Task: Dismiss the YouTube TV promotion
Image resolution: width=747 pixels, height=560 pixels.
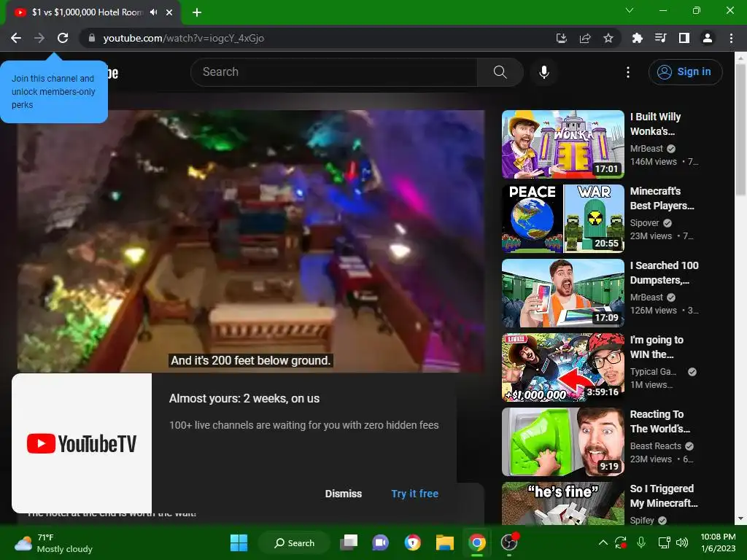Action: coord(344,494)
